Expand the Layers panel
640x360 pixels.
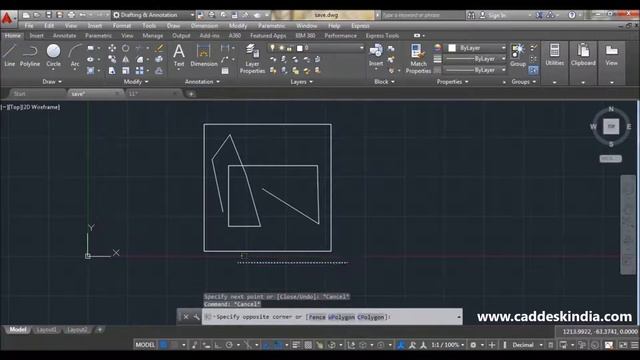[301, 82]
